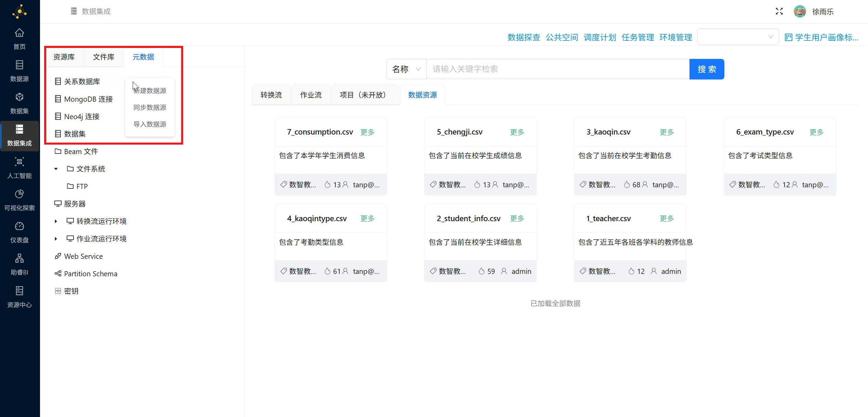
Task: Open the 2_student_info.csv card title
Action: pos(469,218)
